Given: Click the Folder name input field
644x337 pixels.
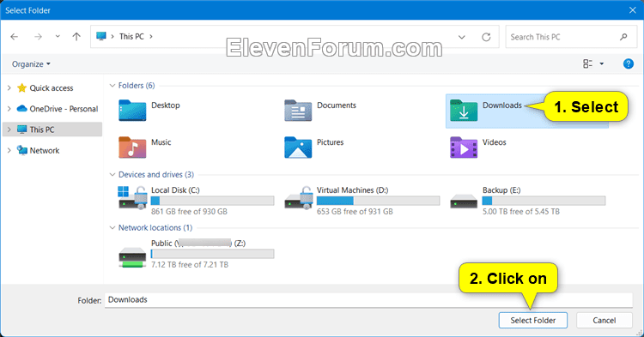Looking at the screenshot, I should pyautogui.click(x=368, y=299).
